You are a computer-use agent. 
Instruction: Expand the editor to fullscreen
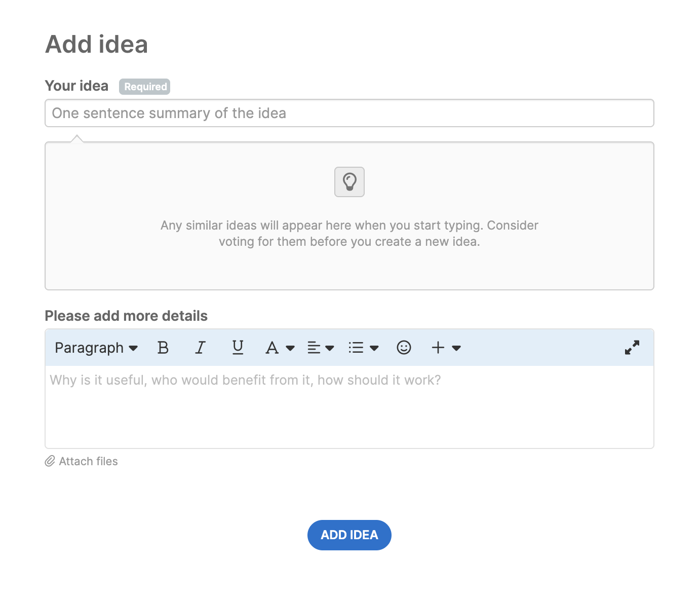[x=632, y=348]
